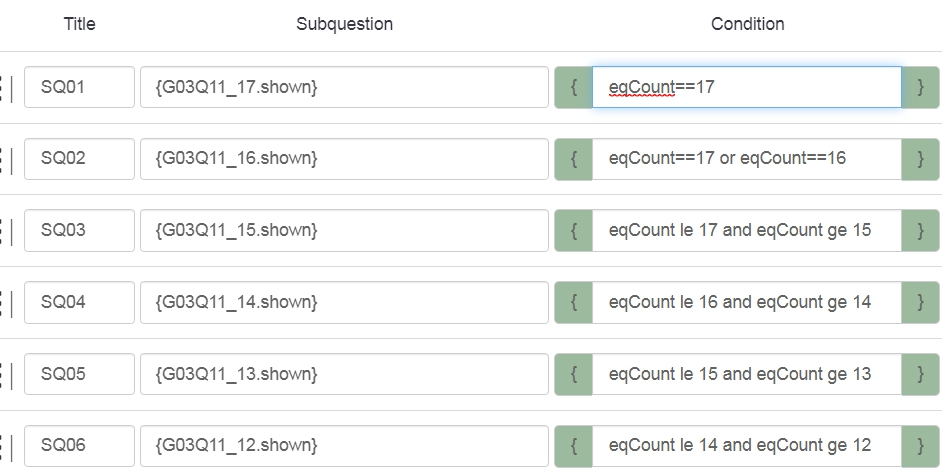The image size is (942, 469).
Task: Click the opening brace beside the SQ06 condition
Action: (574, 445)
